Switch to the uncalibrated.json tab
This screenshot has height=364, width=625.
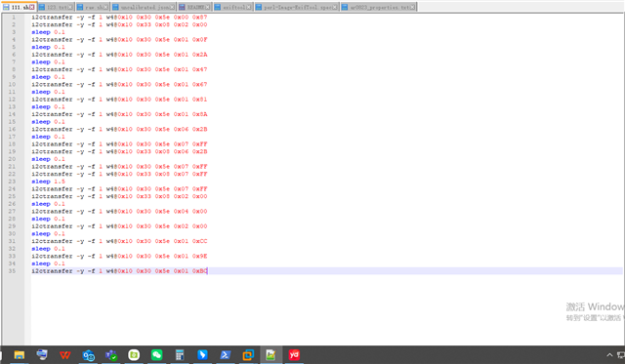(x=145, y=7)
